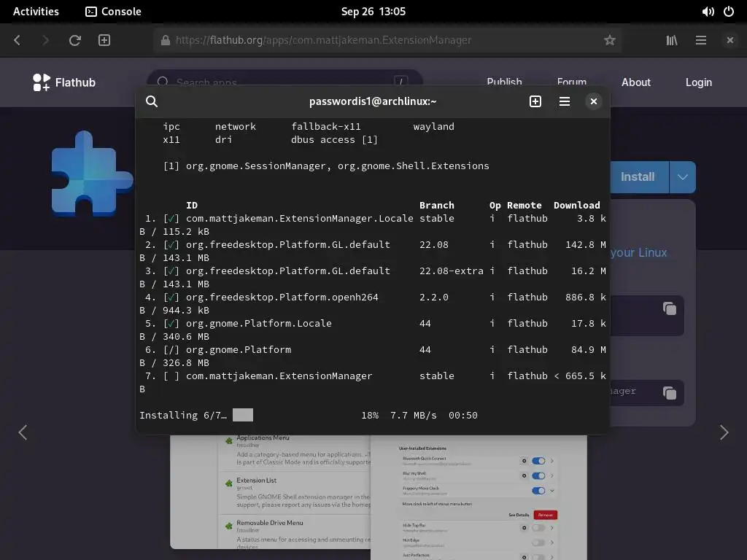Click 'Installing 6/7…' status text
This screenshot has width=747, height=560.
tap(183, 415)
